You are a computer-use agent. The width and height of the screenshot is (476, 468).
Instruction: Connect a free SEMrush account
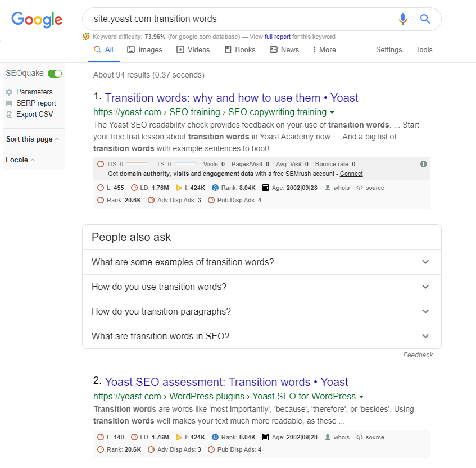pos(351,174)
